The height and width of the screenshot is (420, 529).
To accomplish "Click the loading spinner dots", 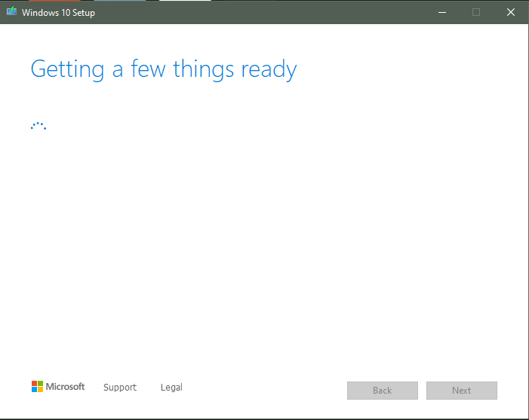I will click(38, 126).
